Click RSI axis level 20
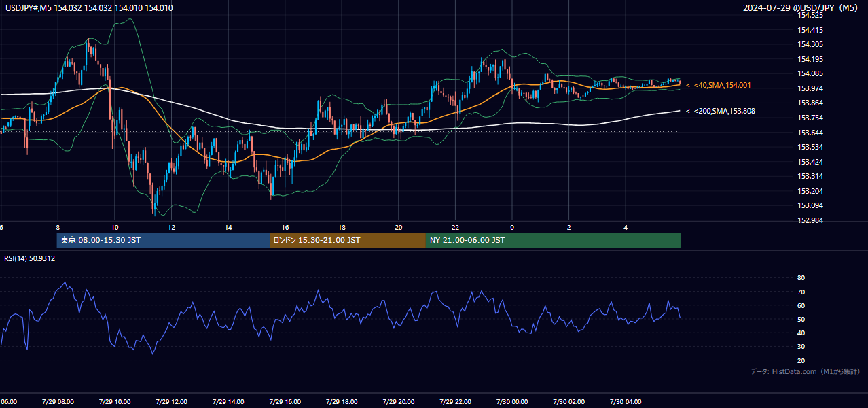The width and height of the screenshot is (868, 408). 801,360
